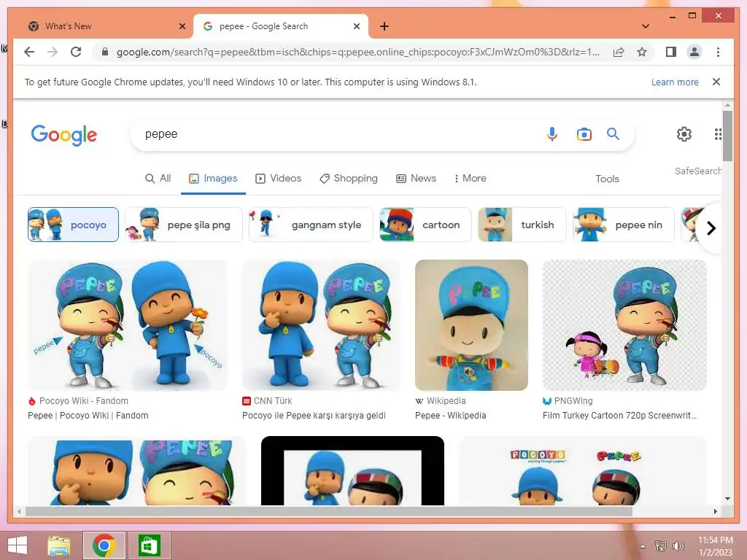This screenshot has height=560, width=747.
Task: Open the Film Turkey Cartoon 720p link
Action: coord(619,415)
